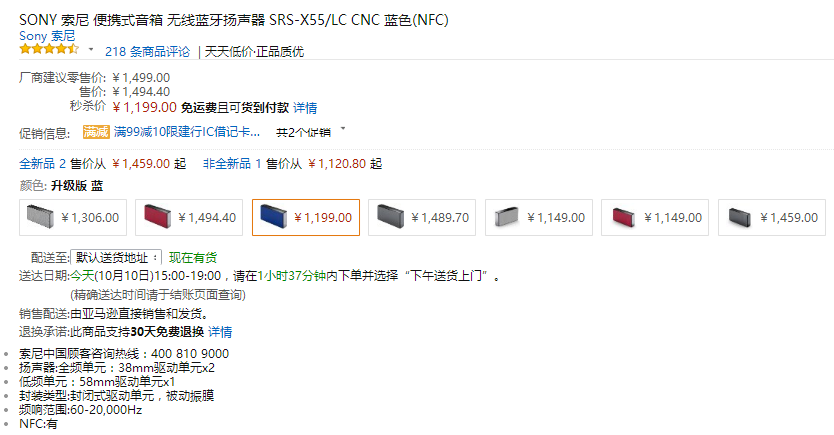Open the 218 customer reviews link
Viewport: 834px width, 435px height.
click(147, 52)
